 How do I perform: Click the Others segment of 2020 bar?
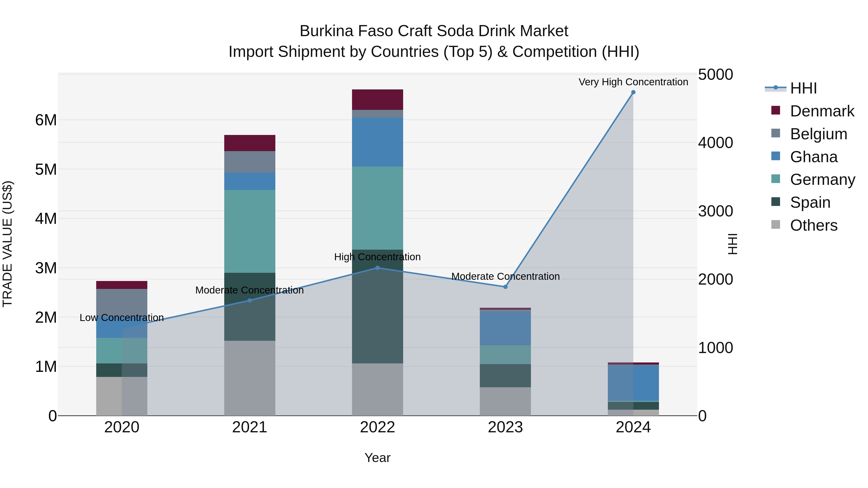pos(122,396)
